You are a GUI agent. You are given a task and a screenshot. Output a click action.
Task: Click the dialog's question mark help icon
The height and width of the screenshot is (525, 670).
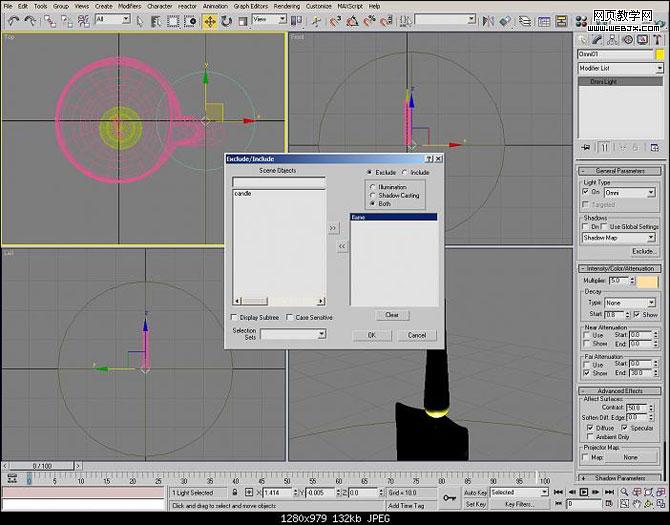[x=428, y=159]
